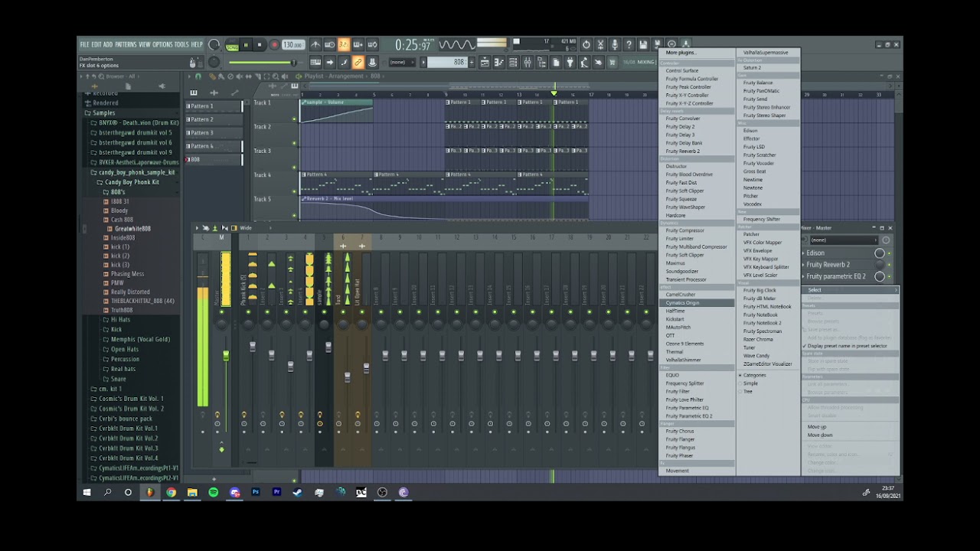Select Pattern 3 in the pattern list
980x551 pixels.
214,133
